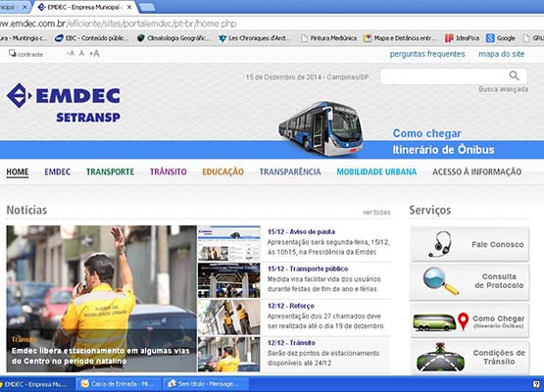Click the Como Chegar bus icon

tap(434, 322)
